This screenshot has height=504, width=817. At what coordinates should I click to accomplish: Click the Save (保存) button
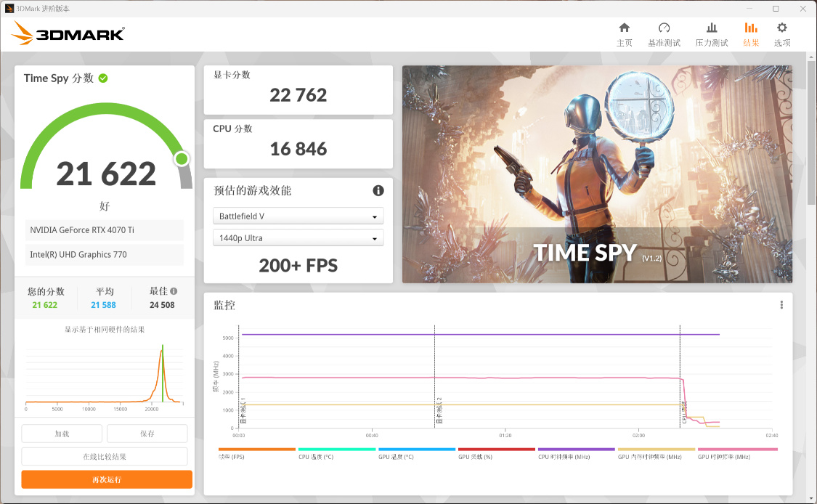(x=147, y=434)
